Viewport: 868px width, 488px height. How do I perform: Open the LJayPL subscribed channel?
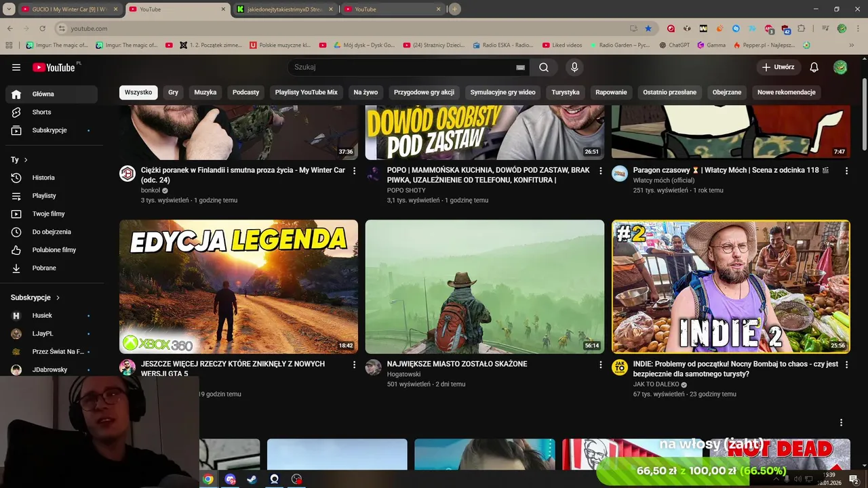52,333
